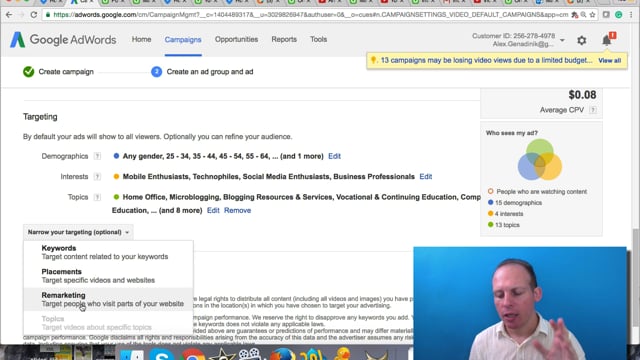Viewport: 640px width, 360px height.
Task: Open help icon beside Average CPV
Action: tap(593, 110)
